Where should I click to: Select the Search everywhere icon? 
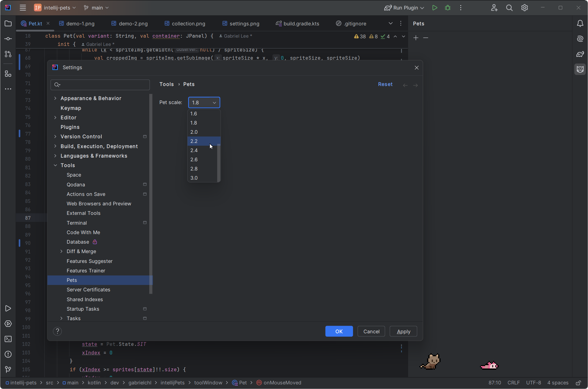click(x=509, y=8)
